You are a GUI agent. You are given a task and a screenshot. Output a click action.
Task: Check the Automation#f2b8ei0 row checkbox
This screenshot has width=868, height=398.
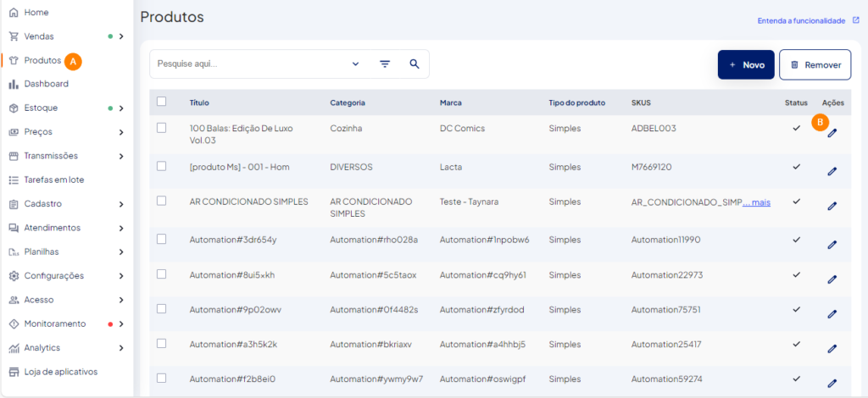(162, 378)
